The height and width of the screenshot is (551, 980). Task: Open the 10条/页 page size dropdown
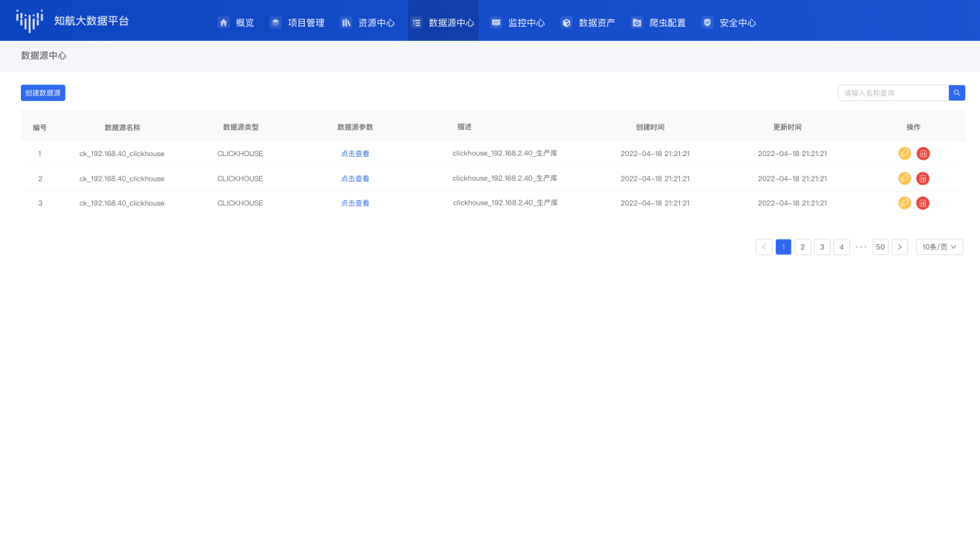[939, 247]
